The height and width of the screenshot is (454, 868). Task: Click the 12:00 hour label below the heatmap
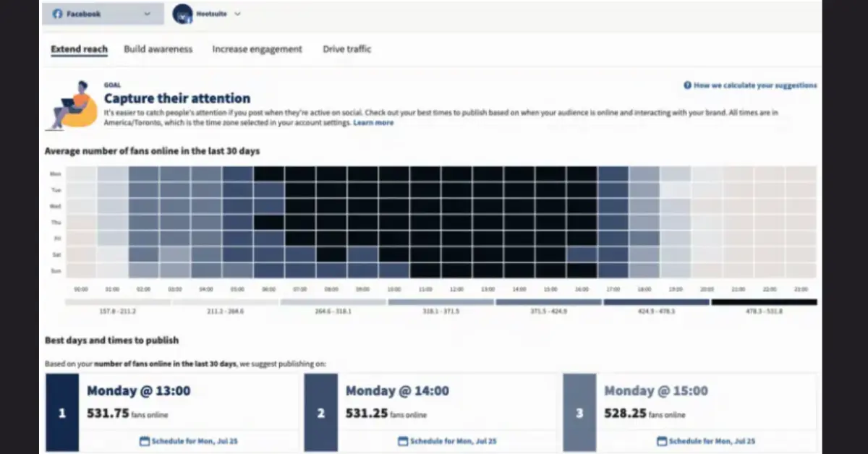(457, 288)
